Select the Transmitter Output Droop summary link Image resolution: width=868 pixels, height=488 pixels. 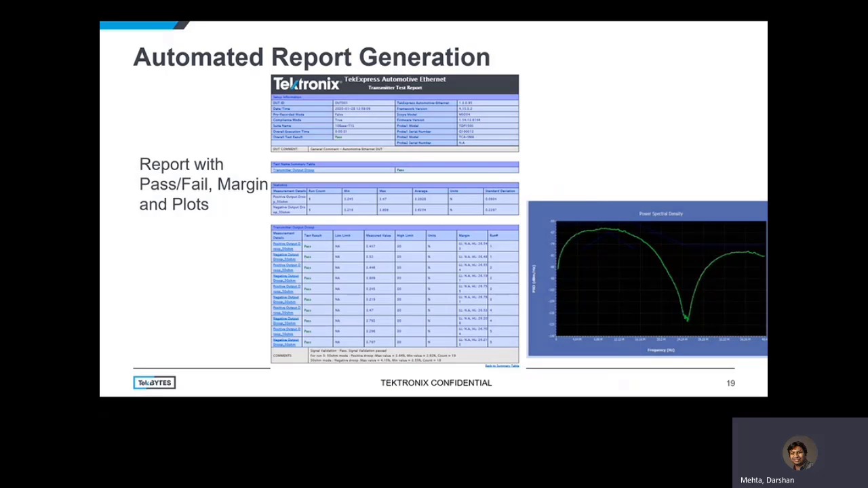pyautogui.click(x=293, y=170)
